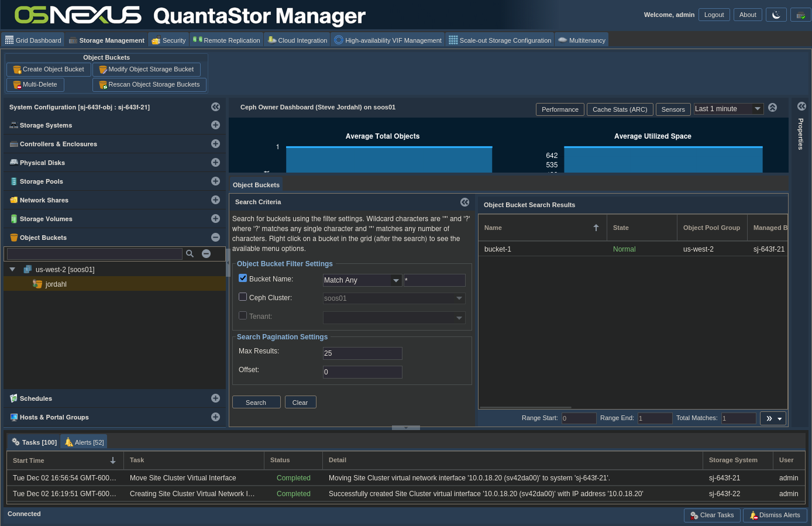The height and width of the screenshot is (526, 812).
Task: Switch to the Security tab
Action: (168, 40)
